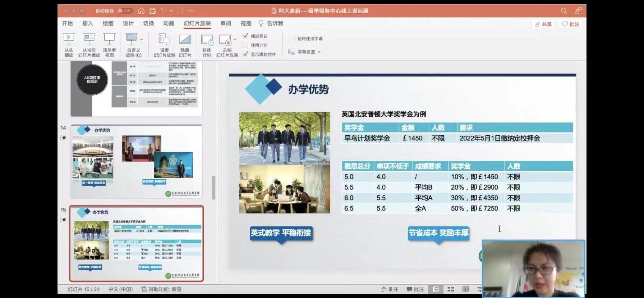
Task: Click the 共享 share button
Action: pyautogui.click(x=543, y=24)
